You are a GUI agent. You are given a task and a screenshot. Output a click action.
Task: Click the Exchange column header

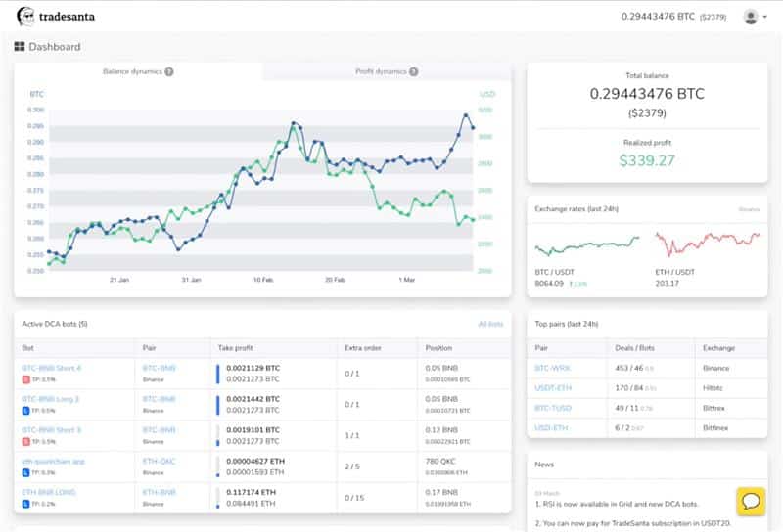[x=718, y=348]
